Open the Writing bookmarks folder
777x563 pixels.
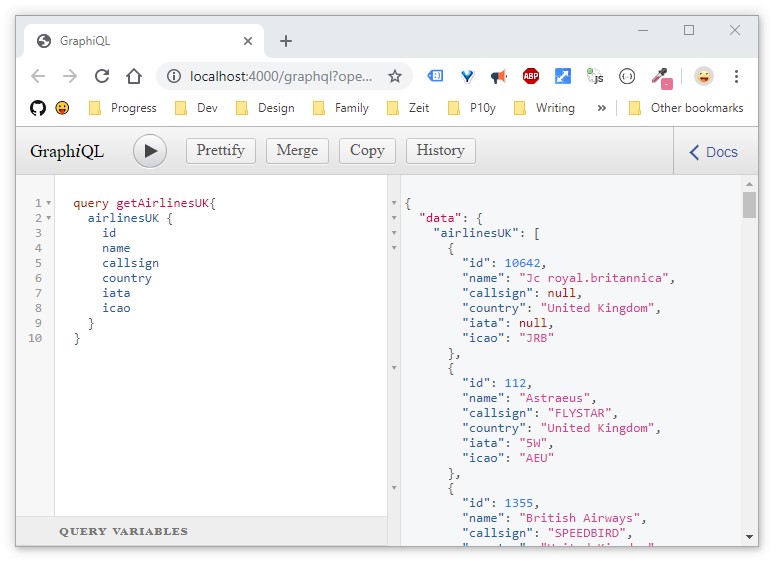544,108
